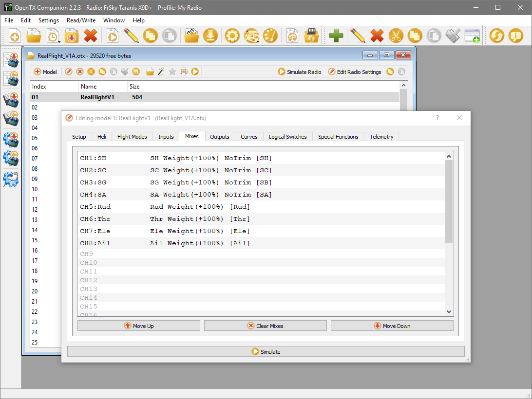Switch to the Logical Switches tab
This screenshot has height=399, width=532.
click(x=288, y=137)
